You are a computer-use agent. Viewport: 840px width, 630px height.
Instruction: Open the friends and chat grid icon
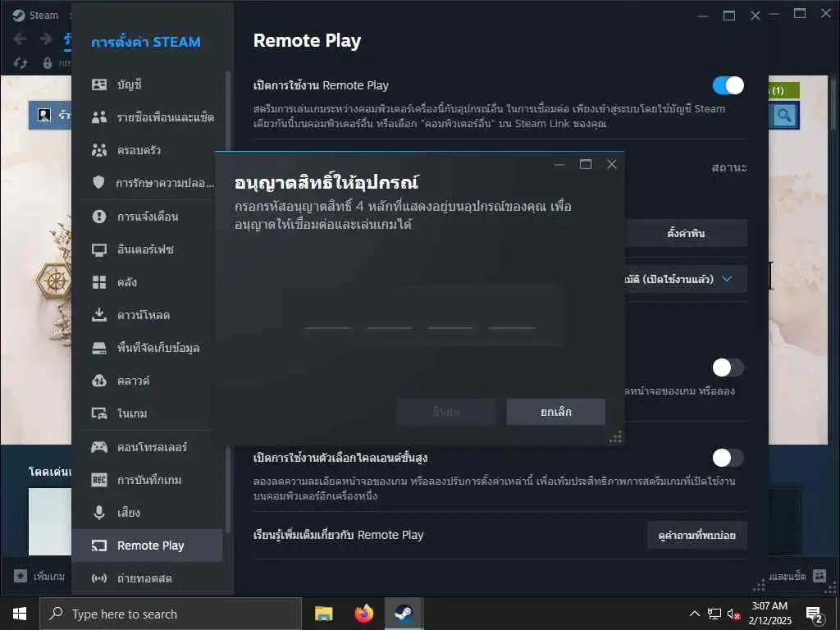pyautogui.click(x=819, y=576)
